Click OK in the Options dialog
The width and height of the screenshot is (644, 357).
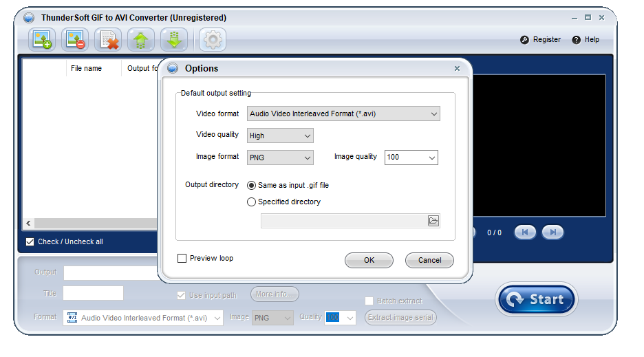pyautogui.click(x=369, y=260)
